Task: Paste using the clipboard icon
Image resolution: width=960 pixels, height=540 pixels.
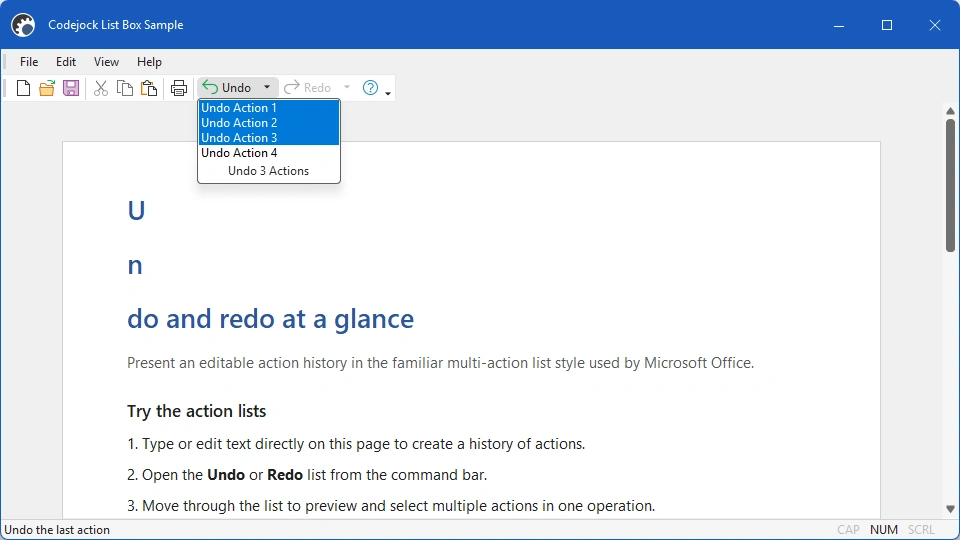Action: [149, 88]
